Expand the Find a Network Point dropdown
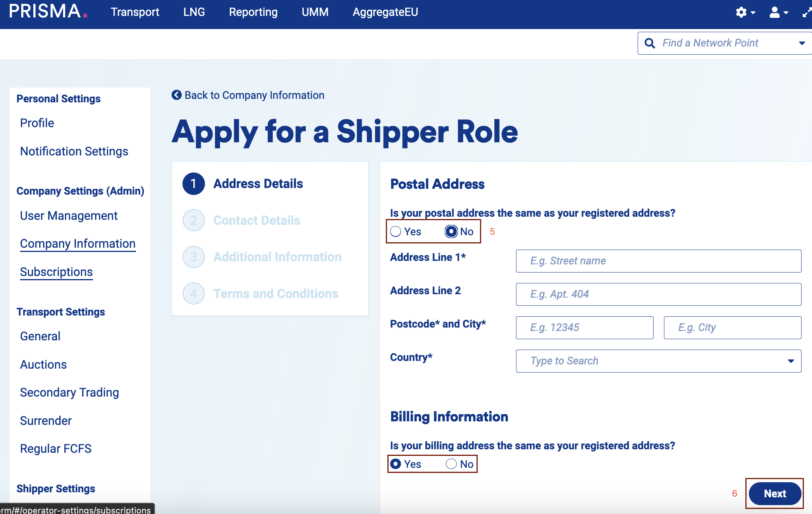This screenshot has width=812, height=514. pyautogui.click(x=801, y=43)
